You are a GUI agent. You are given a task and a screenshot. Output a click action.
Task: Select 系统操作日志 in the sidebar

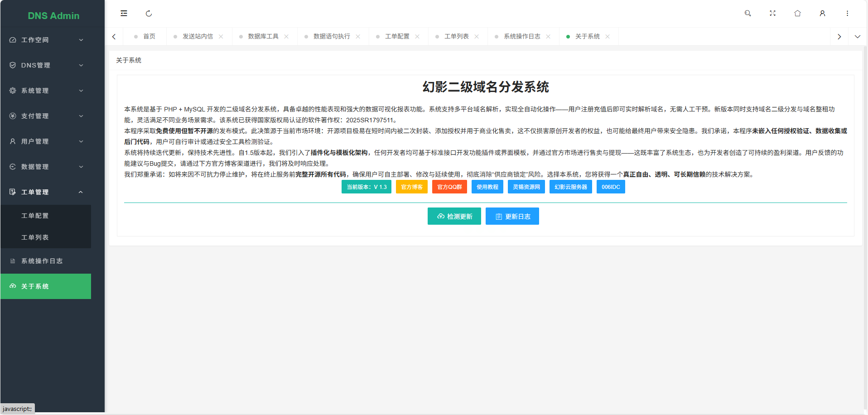pos(42,261)
